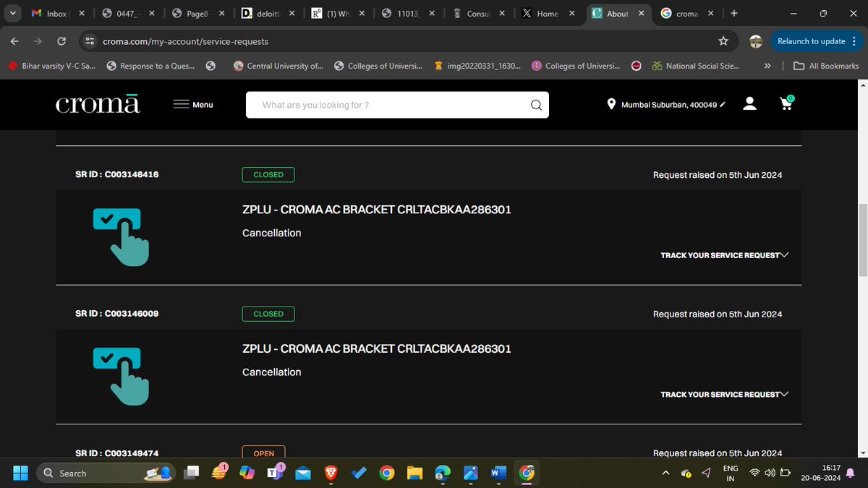This screenshot has height=488, width=868.
Task: View site information icon in address bar
Action: (x=90, y=41)
